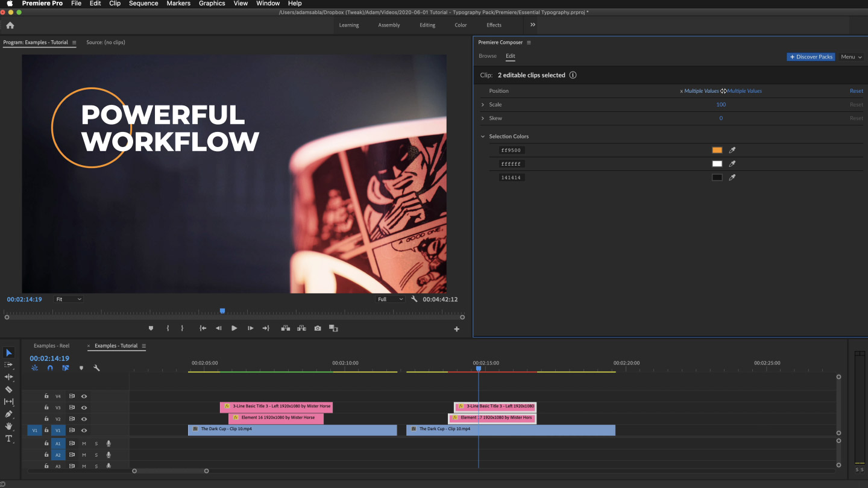Open the Sequence menu
The height and width of the screenshot is (488, 868).
pos(143,4)
